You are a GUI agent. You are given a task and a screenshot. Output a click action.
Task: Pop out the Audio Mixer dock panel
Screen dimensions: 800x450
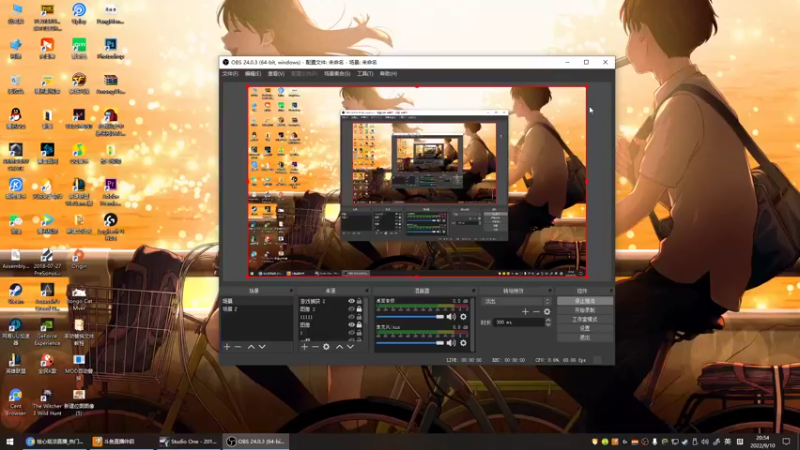[473, 291]
